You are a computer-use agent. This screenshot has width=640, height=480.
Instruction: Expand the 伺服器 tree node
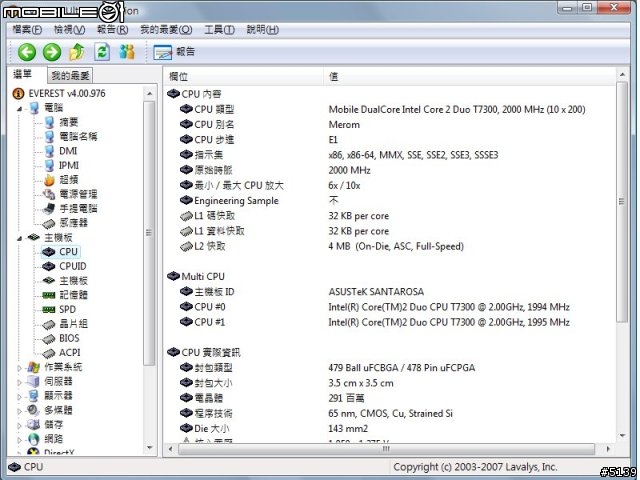(20, 382)
